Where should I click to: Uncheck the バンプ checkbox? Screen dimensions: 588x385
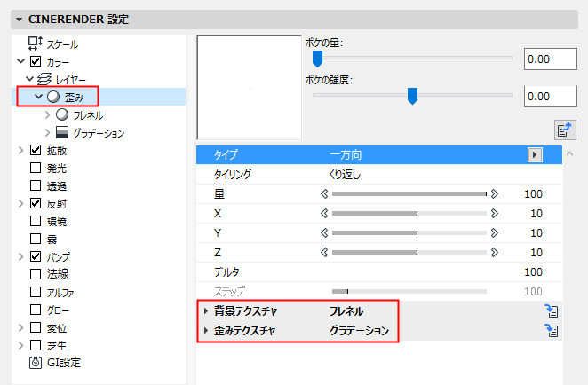coord(36,256)
